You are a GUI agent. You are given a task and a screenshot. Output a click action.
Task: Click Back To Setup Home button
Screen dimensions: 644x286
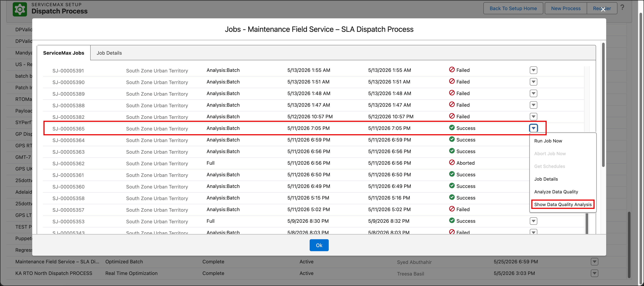(513, 8)
